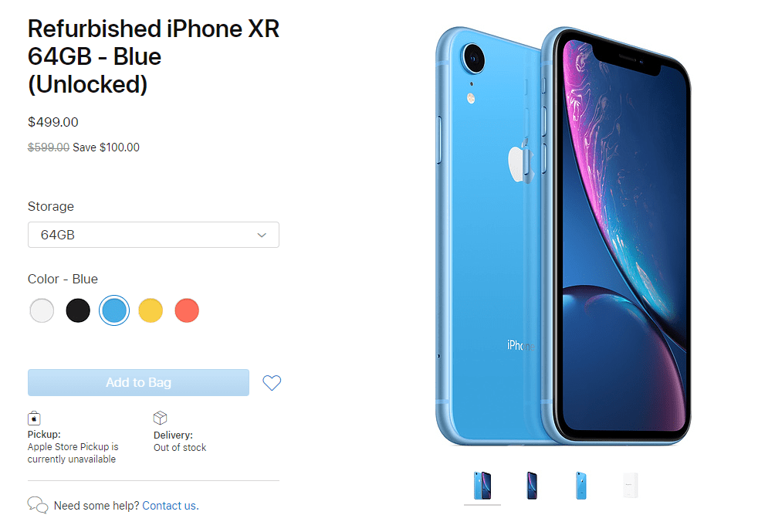The width and height of the screenshot is (775, 532).
Task: Click the Add to Bag button
Action: [138, 383]
